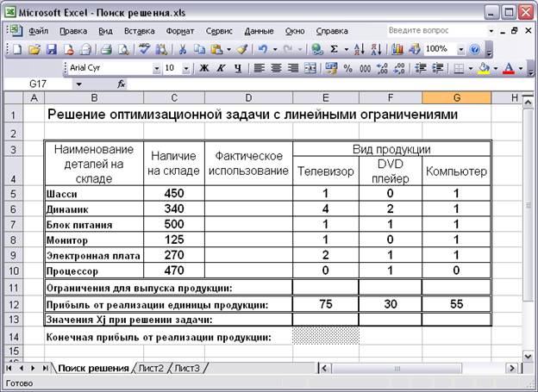
Task: Click the Increase Indent icon
Action: point(438,68)
